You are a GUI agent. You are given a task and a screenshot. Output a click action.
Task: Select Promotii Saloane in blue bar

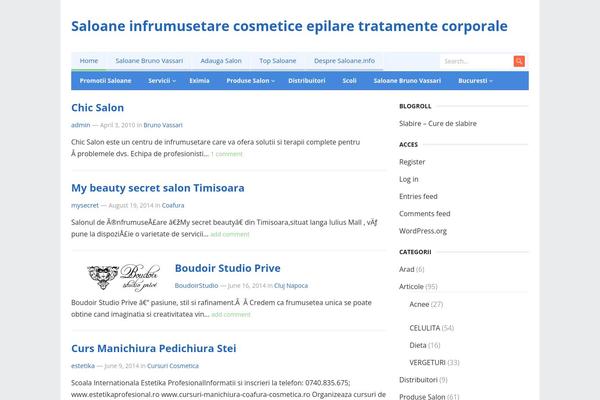106,81
